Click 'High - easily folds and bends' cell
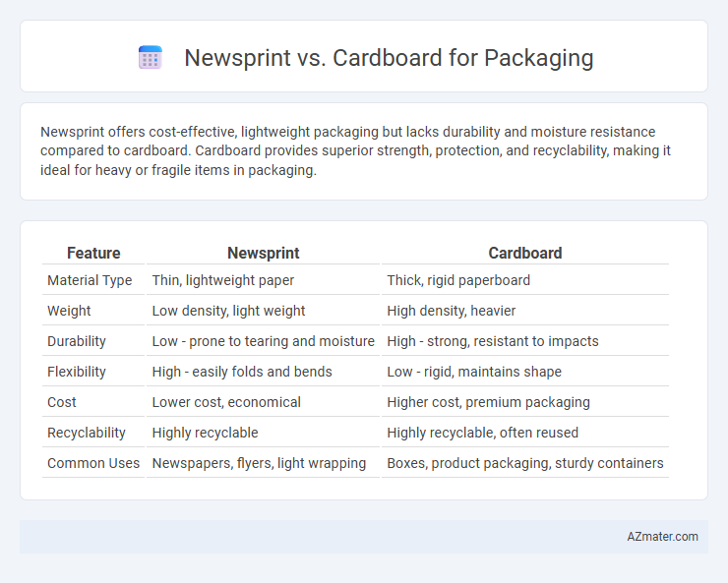The image size is (728, 583). tap(264, 372)
